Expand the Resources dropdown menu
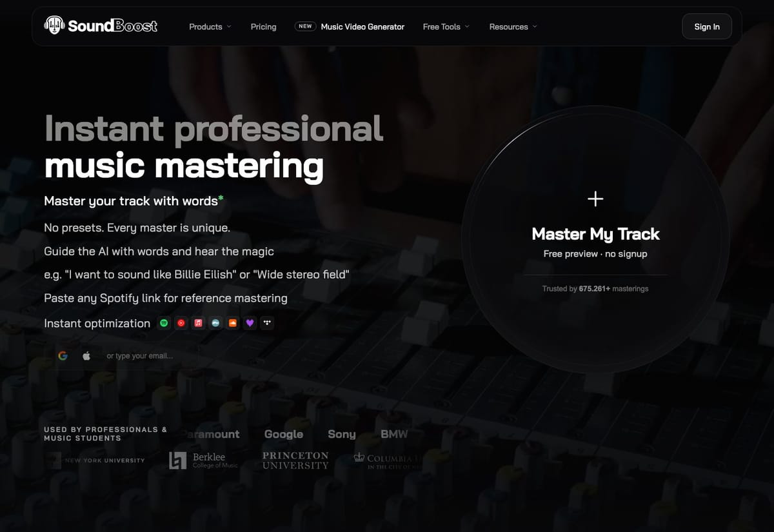Screen dimensions: 774x532 [513, 26]
